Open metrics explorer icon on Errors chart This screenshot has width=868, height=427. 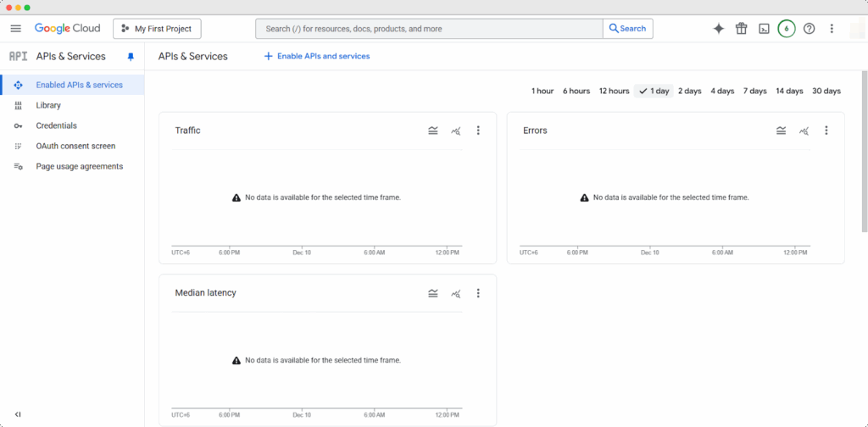[804, 130]
